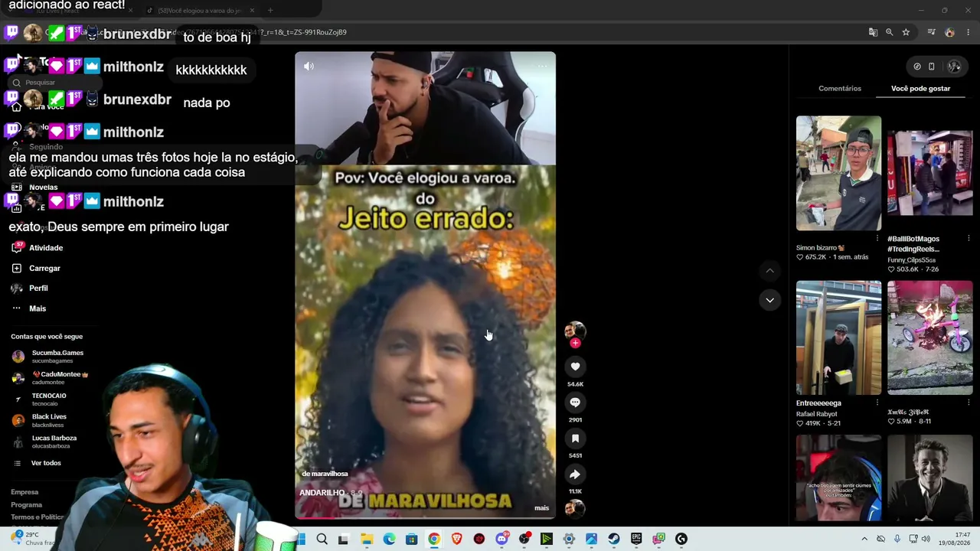This screenshot has width=980, height=551.
Task: Like the video with 54.6K likes
Action: tap(575, 367)
